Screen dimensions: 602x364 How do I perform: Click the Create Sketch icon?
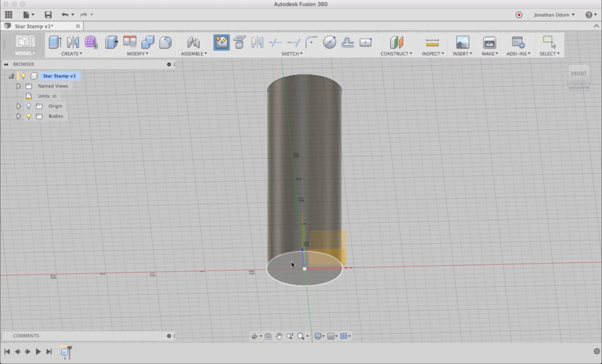pyautogui.click(x=221, y=42)
